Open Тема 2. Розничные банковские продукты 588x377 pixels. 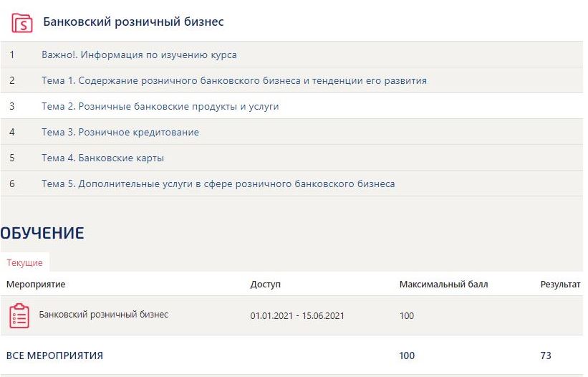pos(160,106)
